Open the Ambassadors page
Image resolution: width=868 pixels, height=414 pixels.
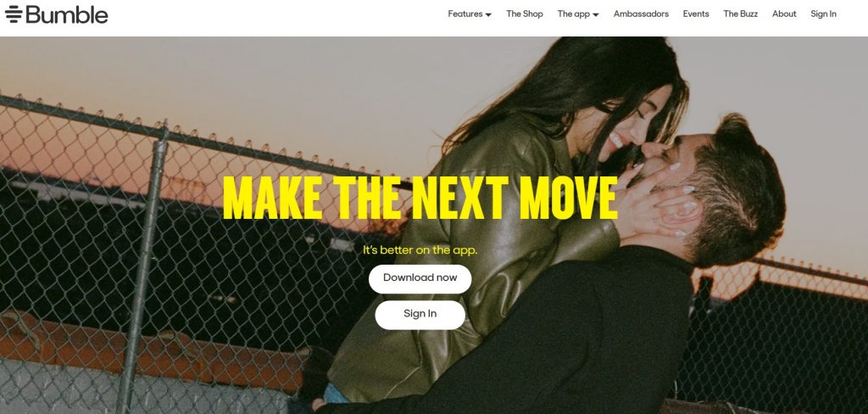[641, 14]
